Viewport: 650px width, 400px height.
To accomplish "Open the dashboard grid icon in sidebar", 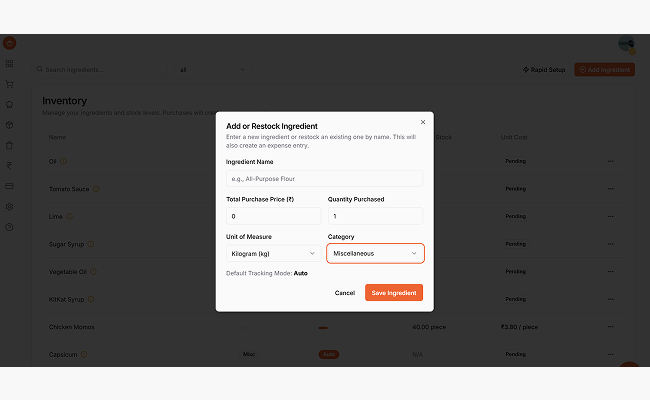I will (9, 64).
